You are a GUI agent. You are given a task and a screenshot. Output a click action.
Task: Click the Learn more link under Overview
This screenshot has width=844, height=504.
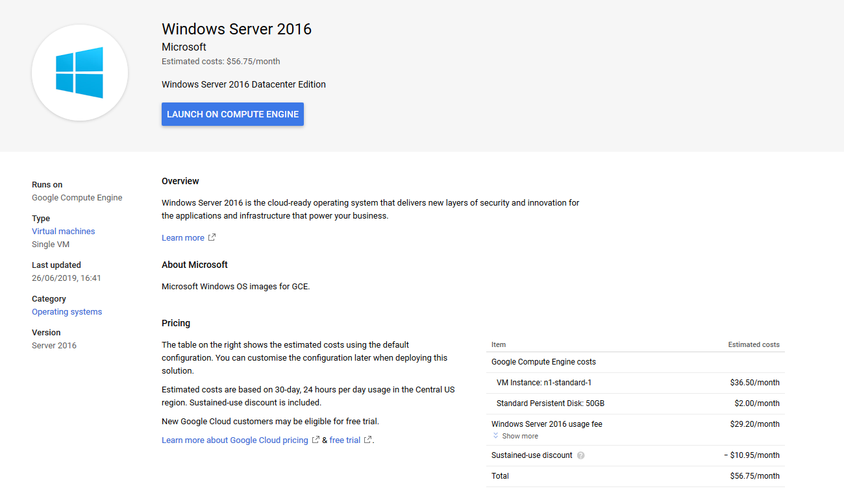tap(183, 238)
